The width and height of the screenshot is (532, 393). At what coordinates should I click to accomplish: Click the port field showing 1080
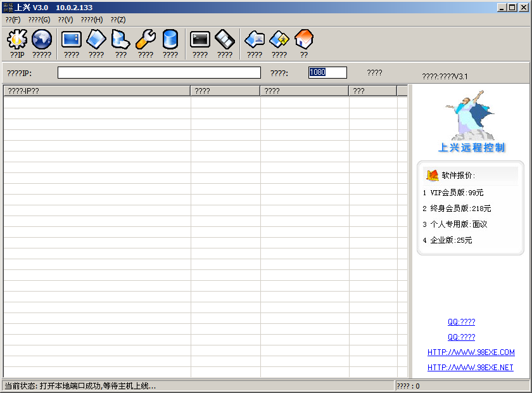coord(327,73)
